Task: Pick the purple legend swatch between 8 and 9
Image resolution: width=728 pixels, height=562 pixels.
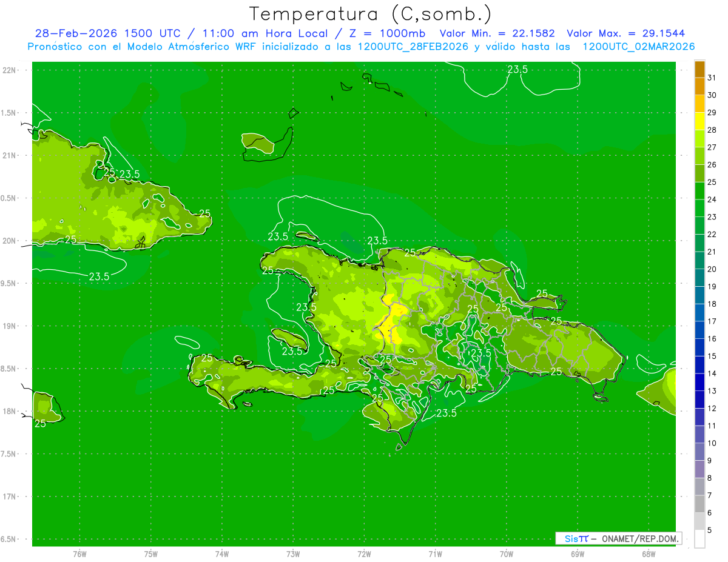Action: click(699, 469)
